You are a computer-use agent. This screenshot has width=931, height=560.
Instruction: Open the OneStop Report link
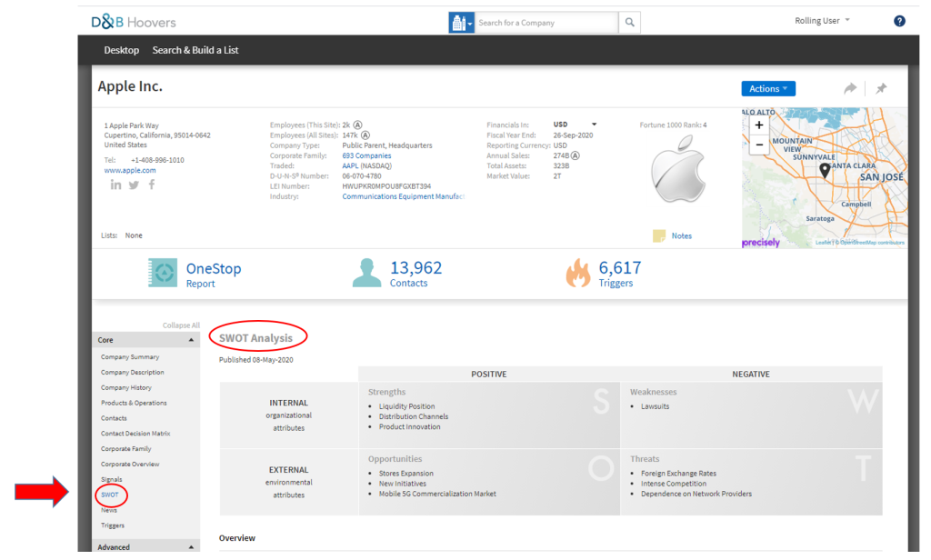point(214,275)
